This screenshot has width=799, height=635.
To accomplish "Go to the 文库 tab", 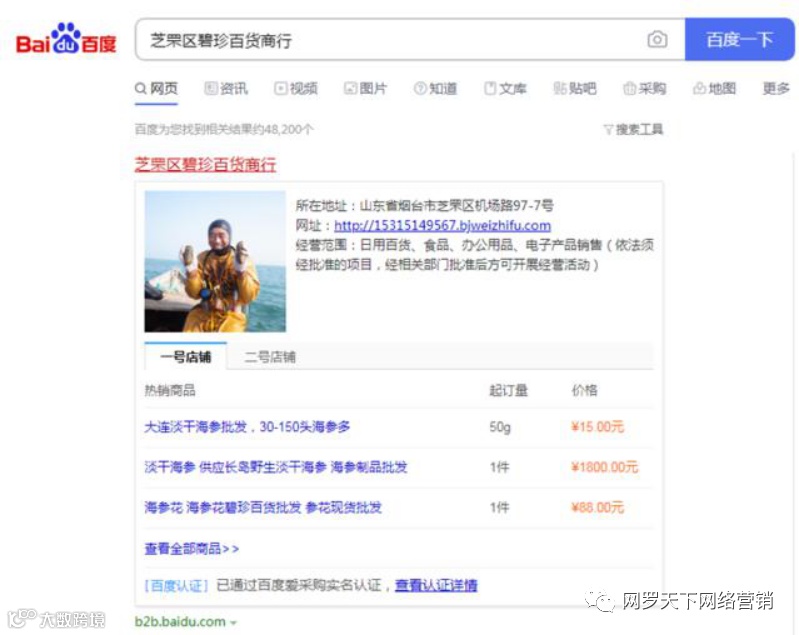I will [x=505, y=89].
